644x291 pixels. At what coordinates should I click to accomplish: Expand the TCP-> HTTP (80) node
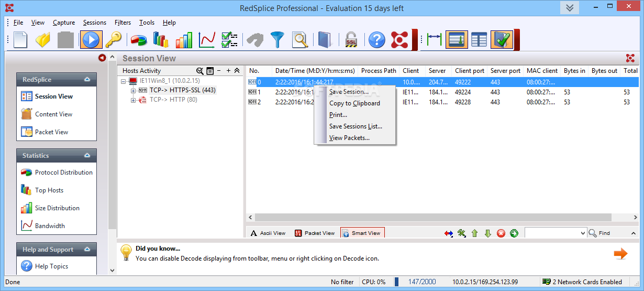click(x=133, y=100)
